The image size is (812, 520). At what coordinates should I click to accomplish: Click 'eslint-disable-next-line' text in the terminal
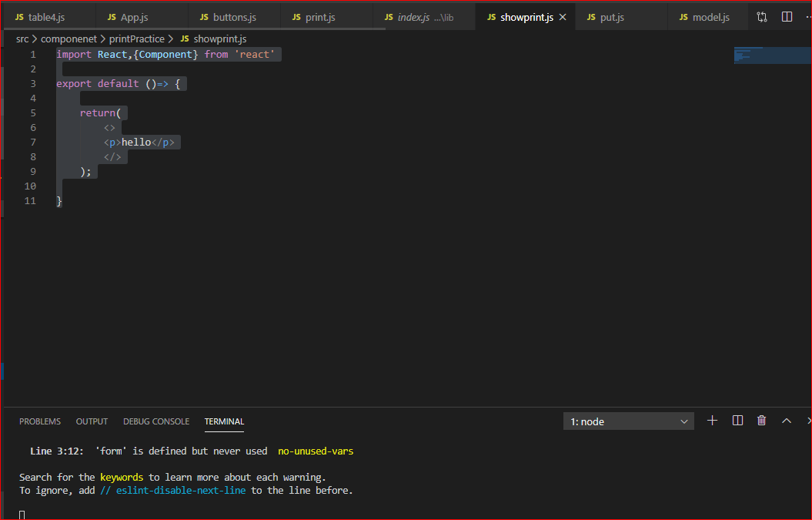pyautogui.click(x=181, y=491)
